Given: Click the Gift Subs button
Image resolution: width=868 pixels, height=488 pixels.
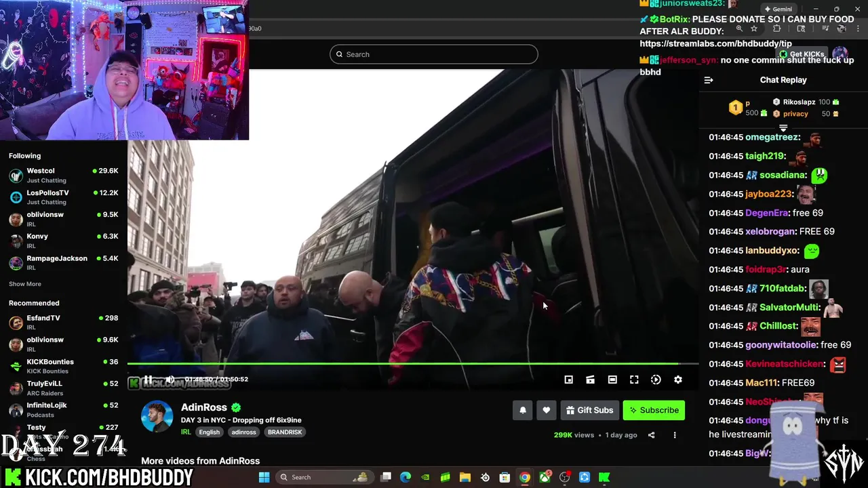Looking at the screenshot, I should [589, 410].
